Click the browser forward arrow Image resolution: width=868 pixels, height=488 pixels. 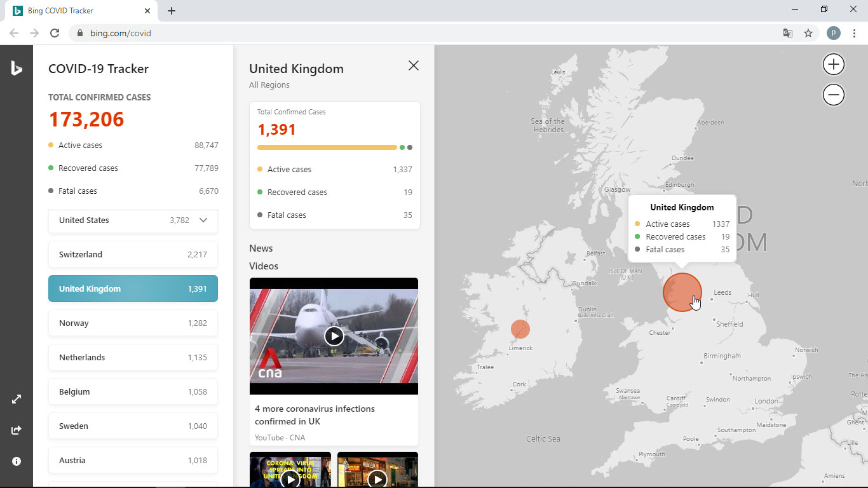(34, 33)
